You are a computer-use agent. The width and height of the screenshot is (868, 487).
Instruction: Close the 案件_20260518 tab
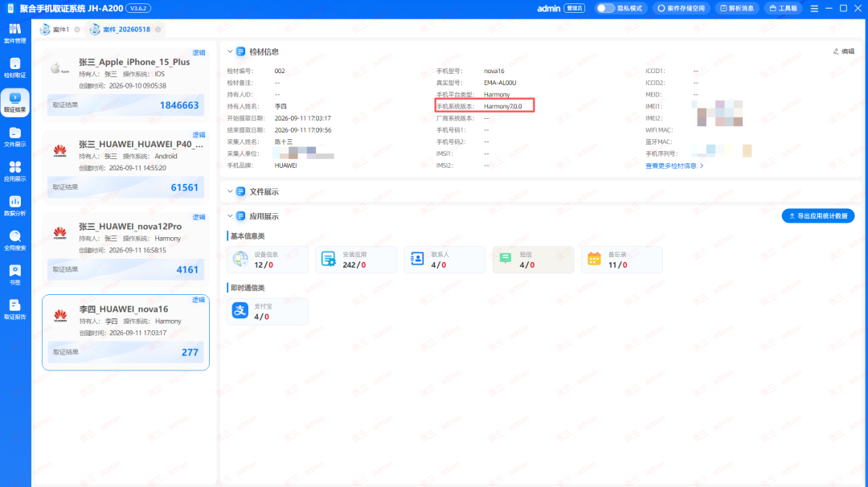pos(158,29)
